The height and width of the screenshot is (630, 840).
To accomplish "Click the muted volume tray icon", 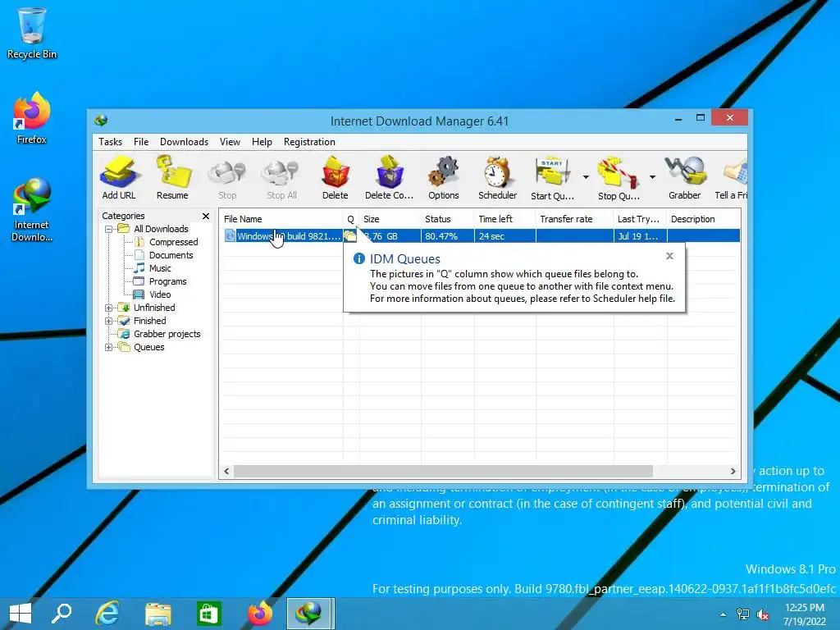I will click(762, 615).
